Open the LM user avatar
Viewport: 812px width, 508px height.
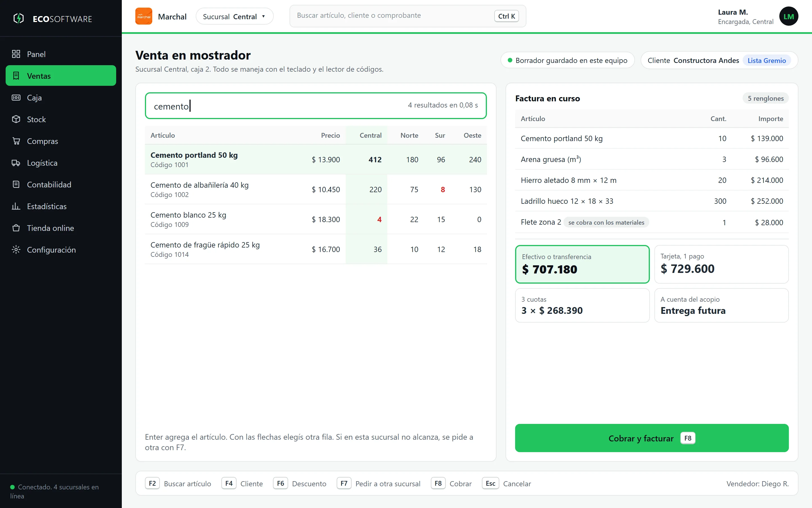789,16
